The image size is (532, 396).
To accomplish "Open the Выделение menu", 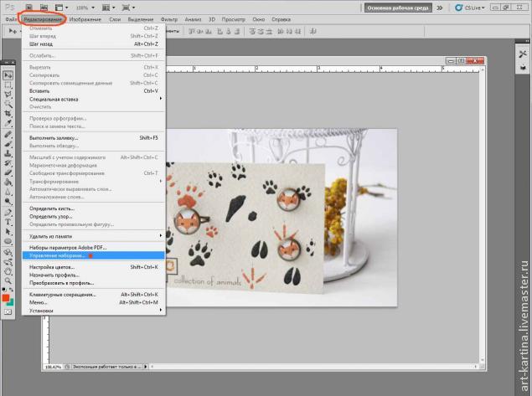I will tap(141, 19).
